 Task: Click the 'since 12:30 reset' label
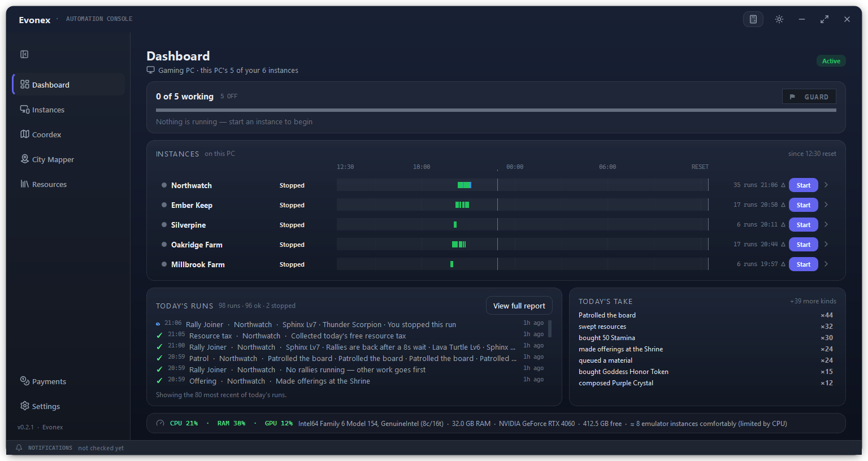pos(812,154)
